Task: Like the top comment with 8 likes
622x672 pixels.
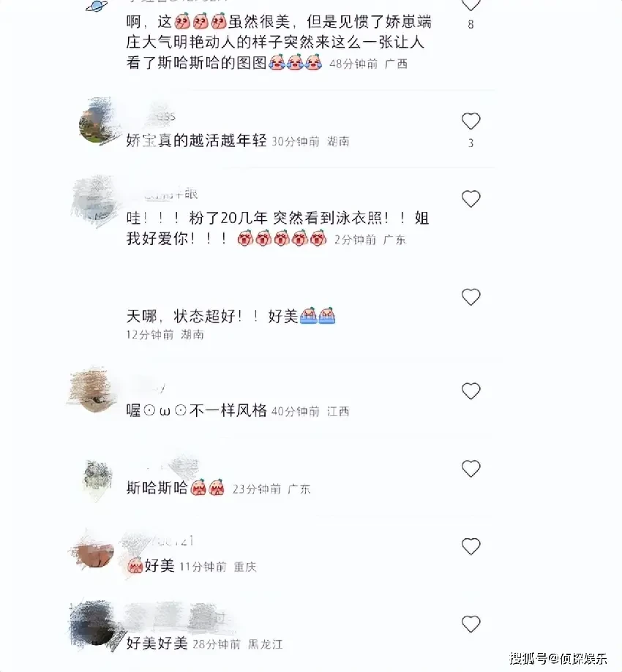Action: (471, 4)
